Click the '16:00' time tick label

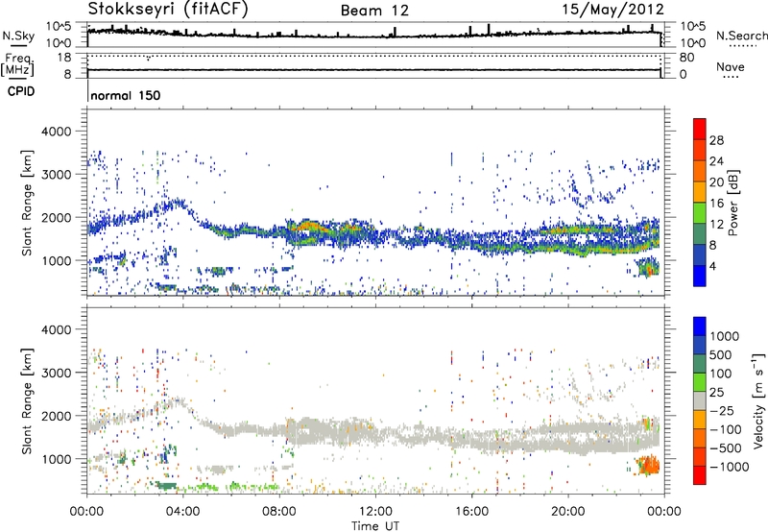pos(471,512)
